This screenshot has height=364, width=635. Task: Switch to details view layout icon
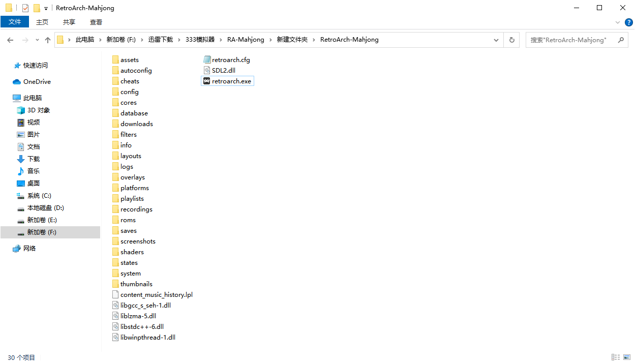point(616,357)
